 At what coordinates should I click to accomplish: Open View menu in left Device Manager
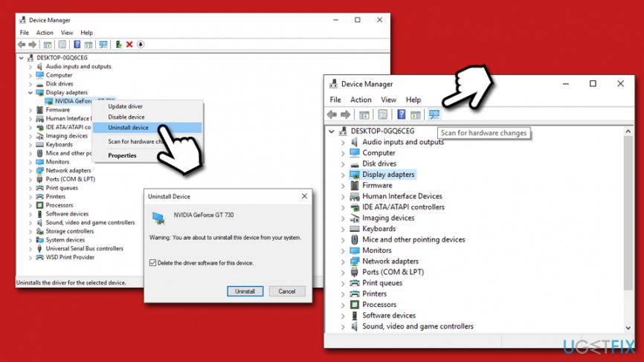point(66,33)
